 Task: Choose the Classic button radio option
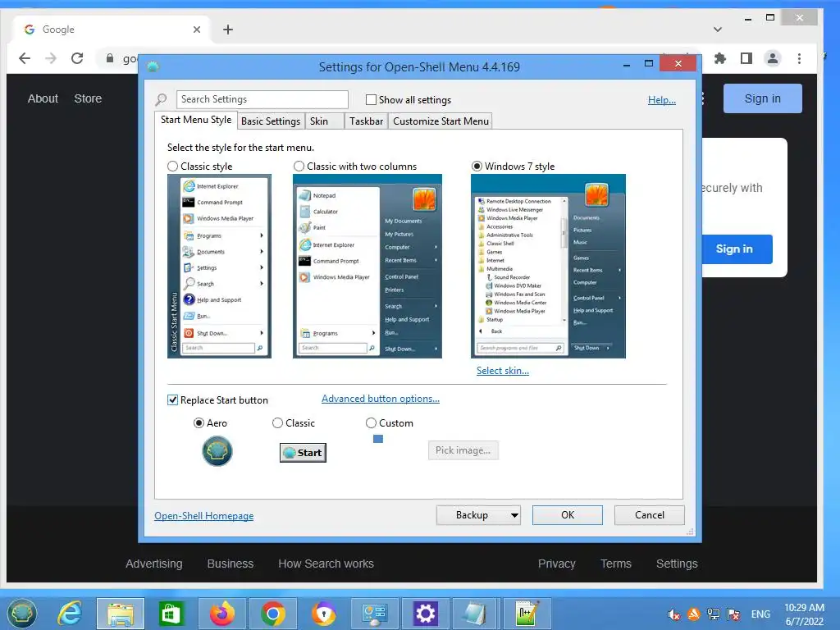(x=277, y=423)
